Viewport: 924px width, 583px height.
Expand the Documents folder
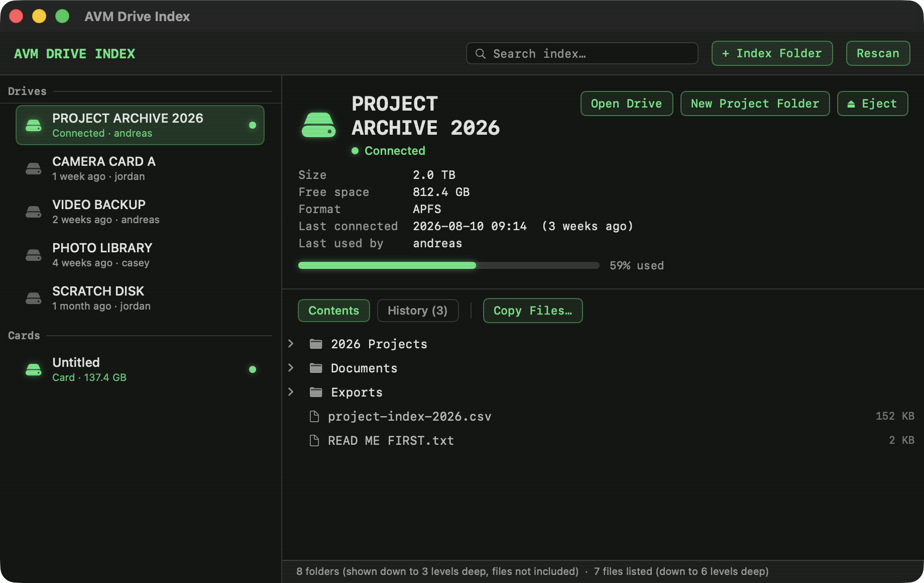291,368
